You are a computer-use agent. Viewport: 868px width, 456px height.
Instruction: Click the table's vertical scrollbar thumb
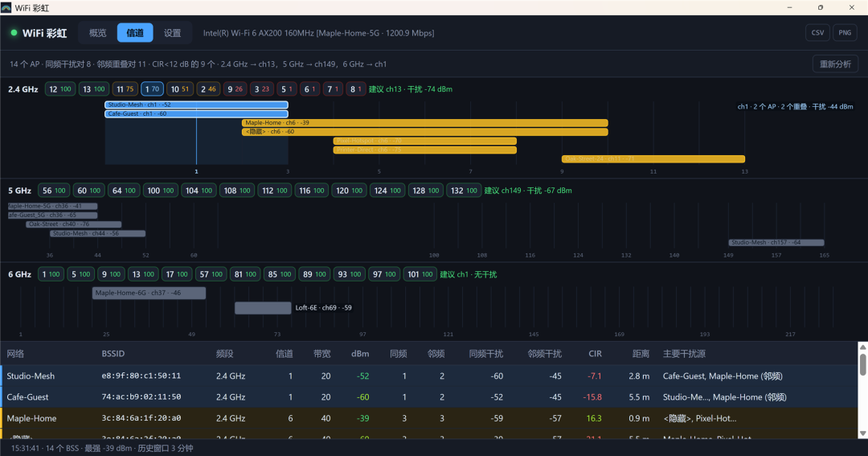click(x=862, y=364)
